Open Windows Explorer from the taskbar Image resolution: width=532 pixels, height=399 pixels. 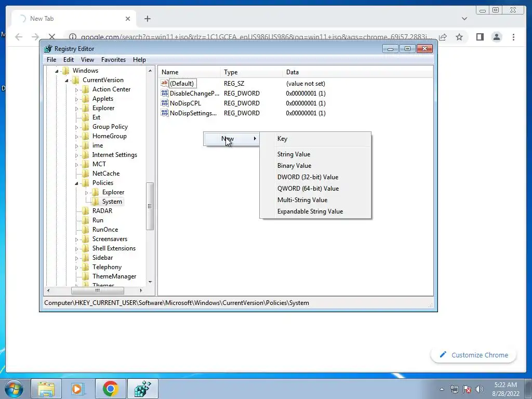pos(46,389)
